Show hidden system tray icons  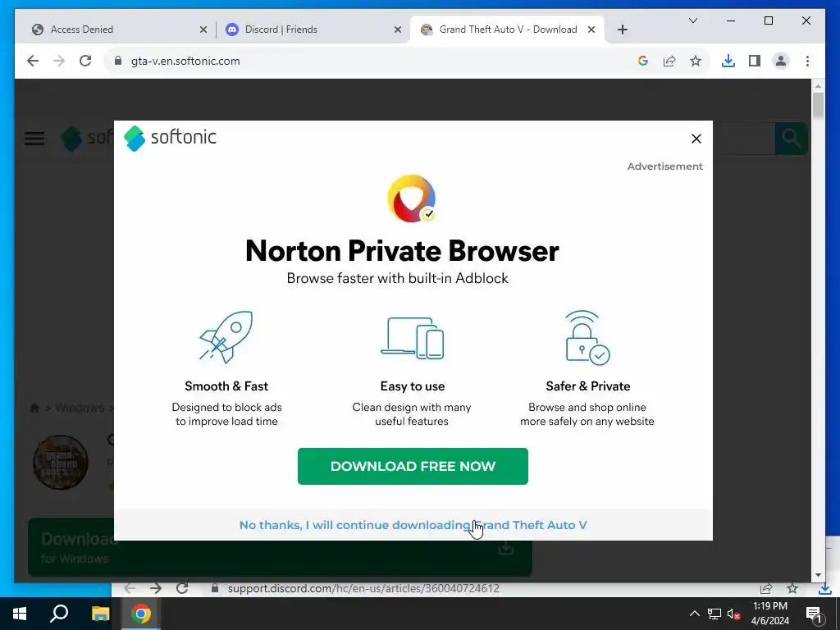[x=694, y=614]
